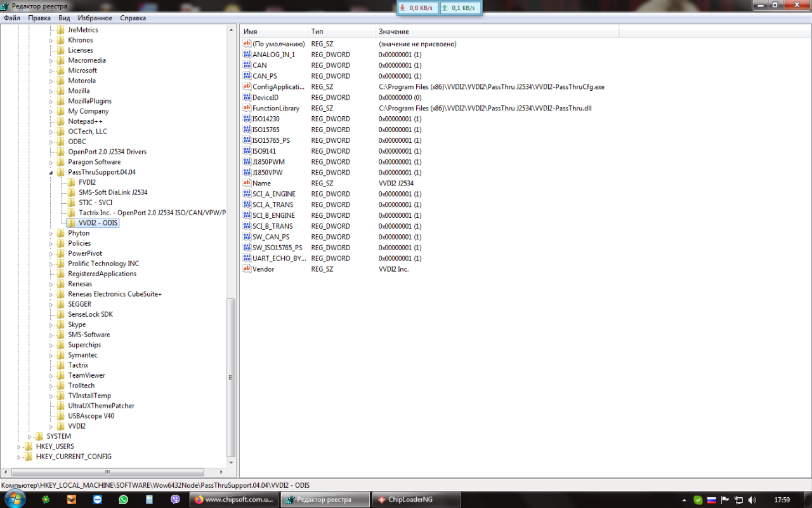Click the tree pane horizontal scrollbar
This screenshot has width=812, height=508.
point(107,472)
